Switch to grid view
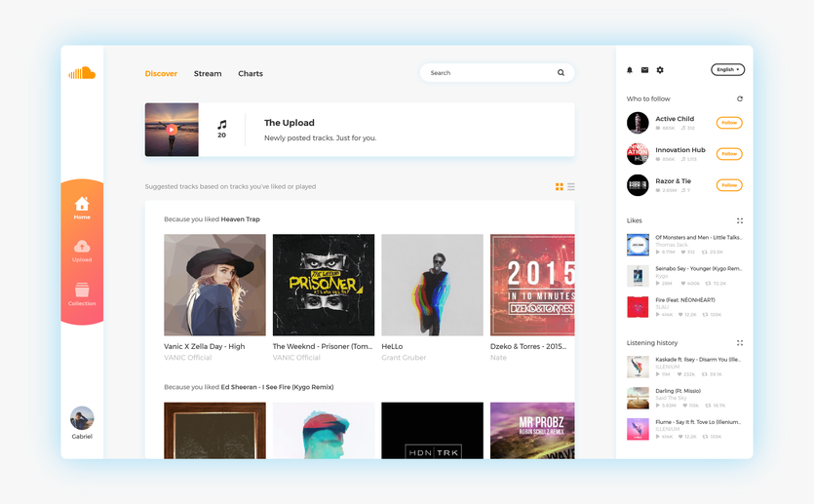The height and width of the screenshot is (504, 814). click(560, 186)
